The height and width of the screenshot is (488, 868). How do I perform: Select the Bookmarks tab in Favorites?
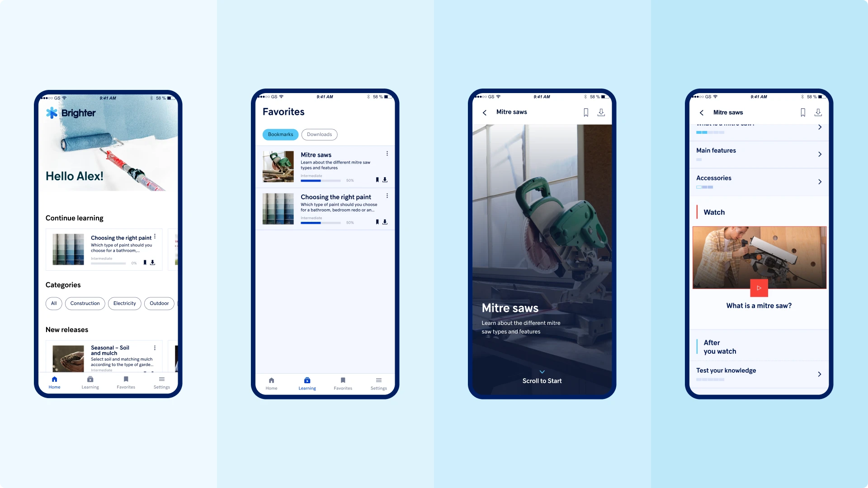(280, 134)
